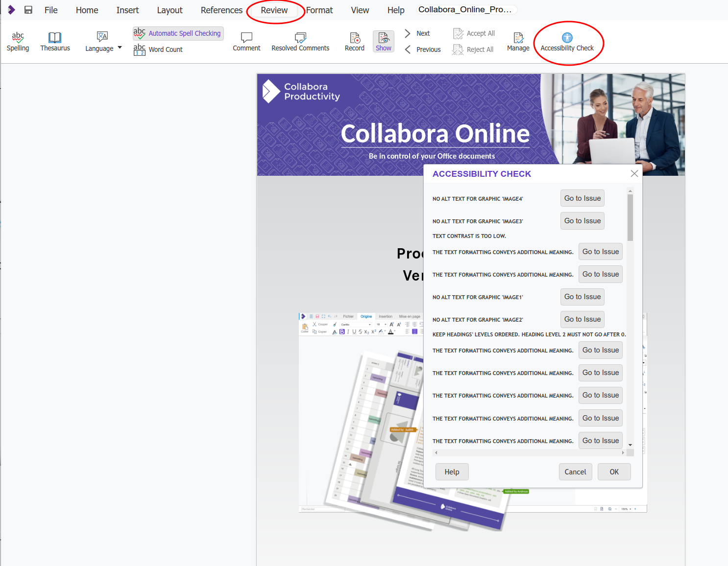Viewport: 728px width, 566px height.
Task: Open the Help tab
Action: pyautogui.click(x=396, y=10)
